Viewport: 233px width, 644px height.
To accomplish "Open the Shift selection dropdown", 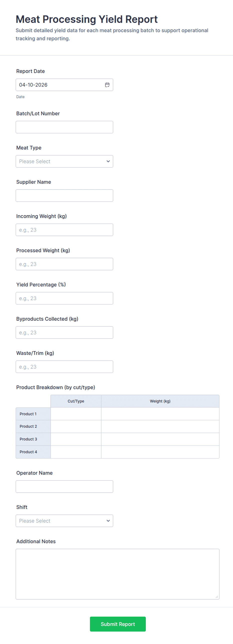I will click(x=64, y=521).
